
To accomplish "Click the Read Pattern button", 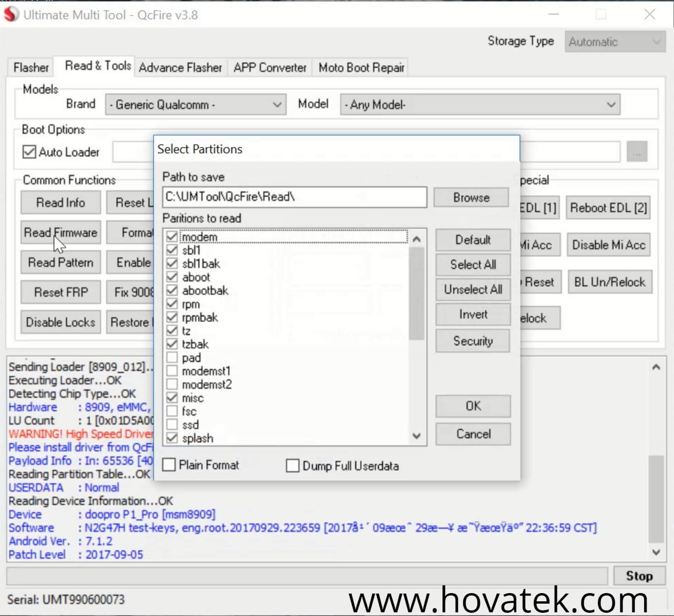I will (60, 262).
